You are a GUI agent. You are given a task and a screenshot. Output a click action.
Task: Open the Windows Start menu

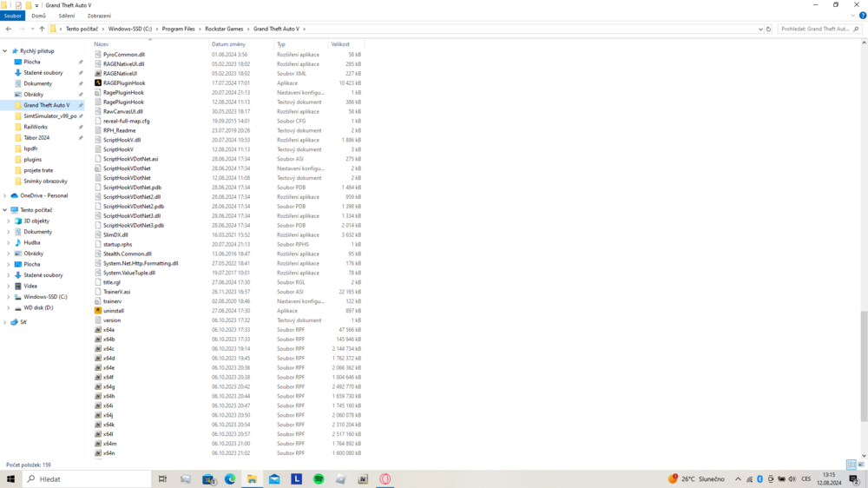(10, 479)
